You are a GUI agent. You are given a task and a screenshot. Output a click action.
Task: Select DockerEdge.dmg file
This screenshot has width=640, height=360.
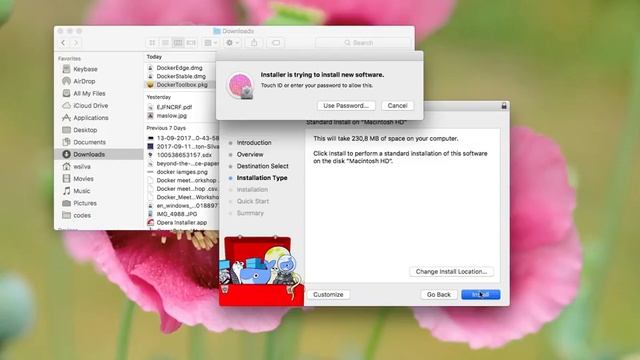[x=180, y=68]
